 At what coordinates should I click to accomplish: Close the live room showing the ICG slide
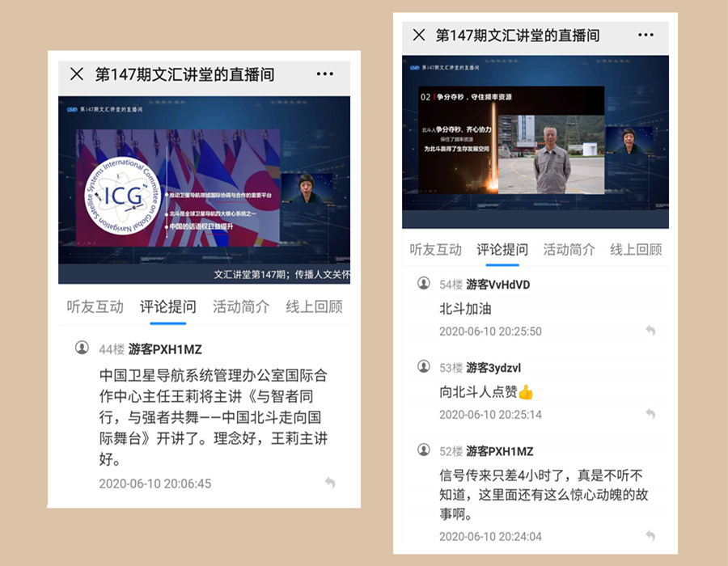click(77, 74)
